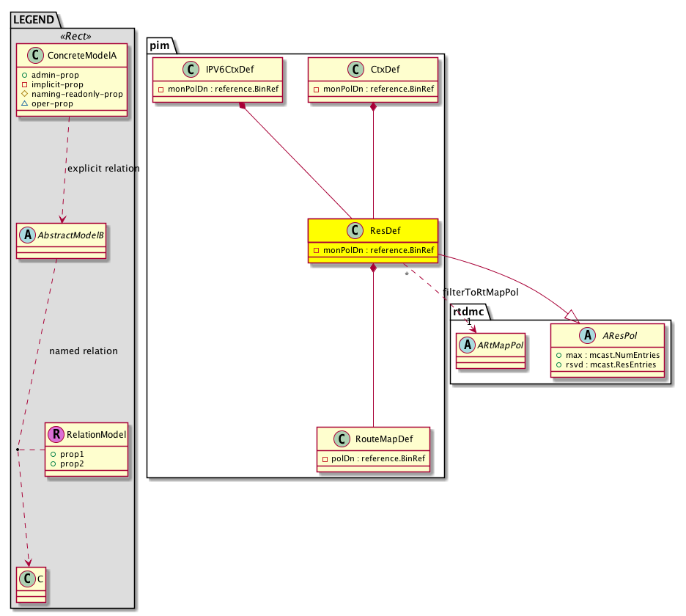Select the pim package tab label

[161, 46]
